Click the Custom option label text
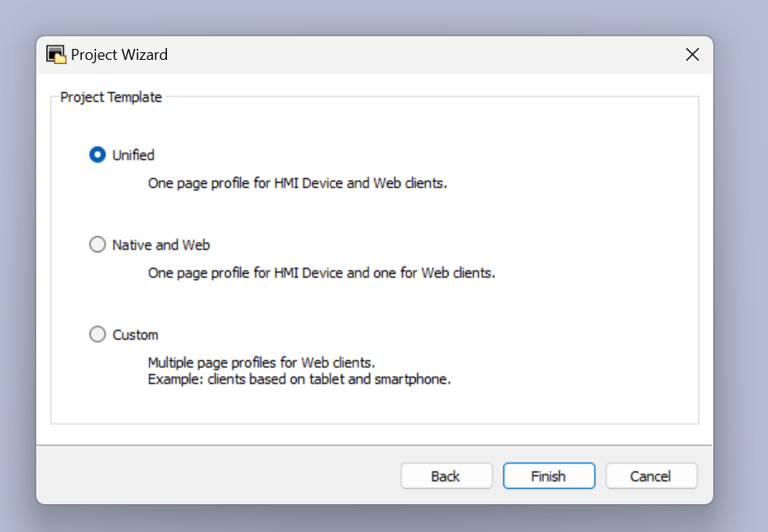 point(135,335)
